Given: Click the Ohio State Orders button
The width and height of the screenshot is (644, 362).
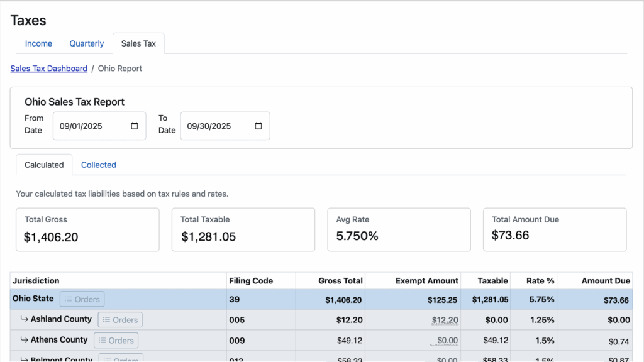Looking at the screenshot, I should (x=82, y=299).
